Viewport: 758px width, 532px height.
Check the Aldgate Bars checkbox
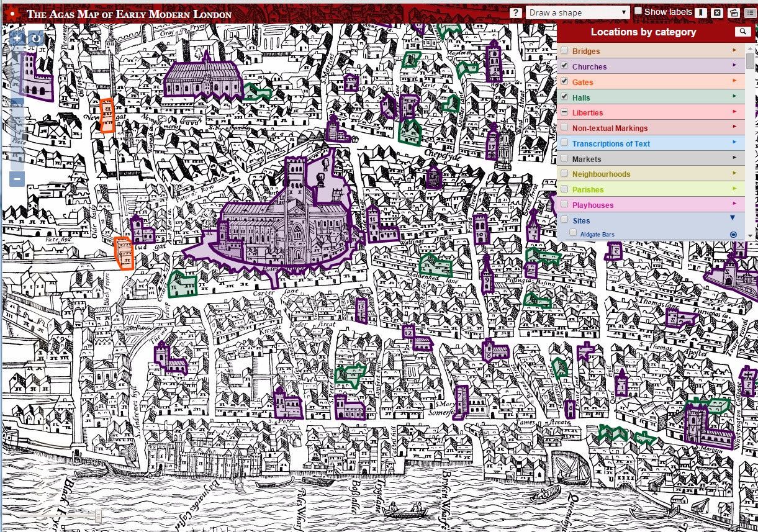click(x=573, y=233)
